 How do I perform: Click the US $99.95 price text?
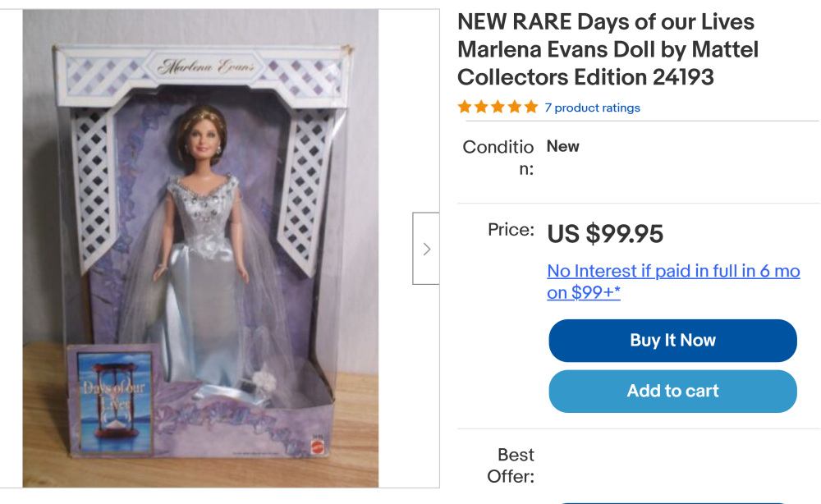pyautogui.click(x=605, y=234)
